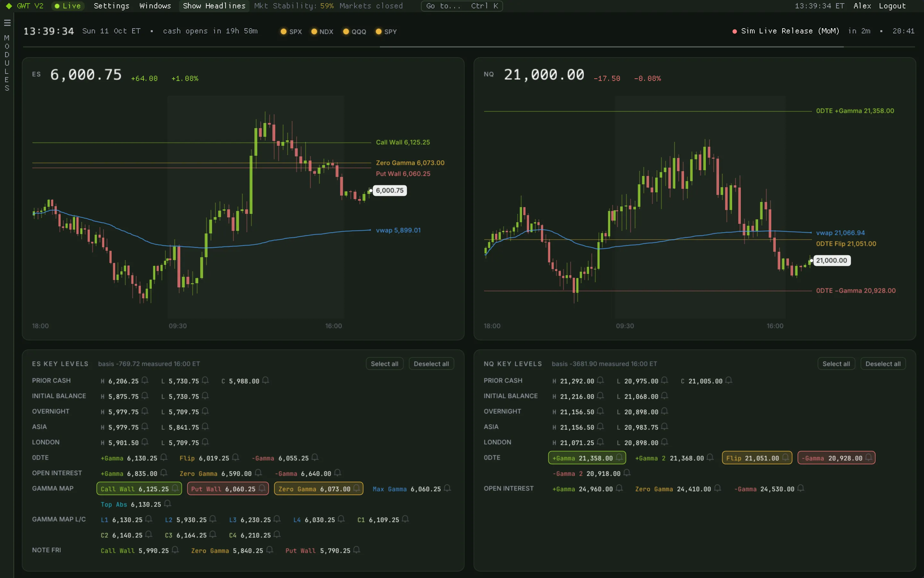Click the Go to... Ctrl K search field
Viewport: 924px width, 578px height.
[x=462, y=6]
